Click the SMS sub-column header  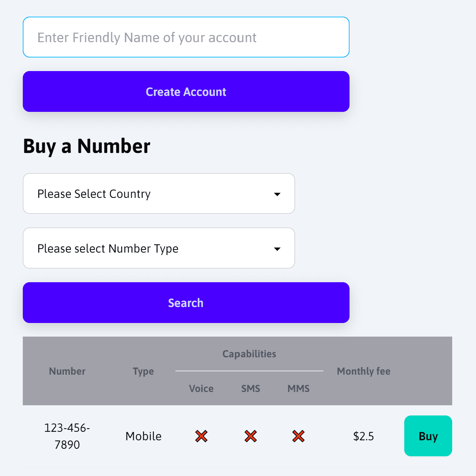(x=251, y=388)
